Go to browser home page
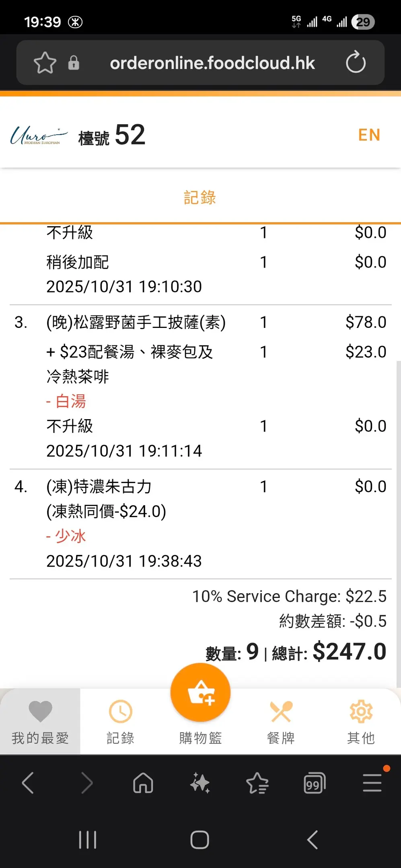Viewport: 401px width, 868px height. (143, 783)
